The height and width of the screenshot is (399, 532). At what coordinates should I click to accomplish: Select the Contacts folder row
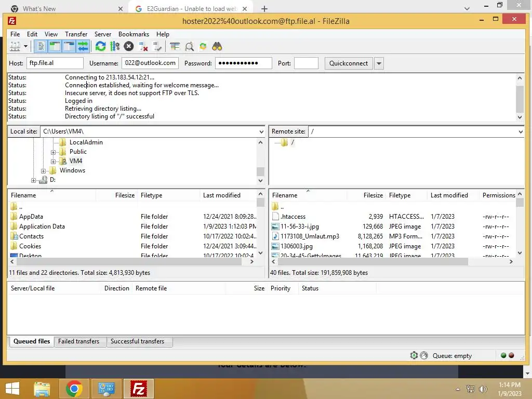(x=132, y=236)
